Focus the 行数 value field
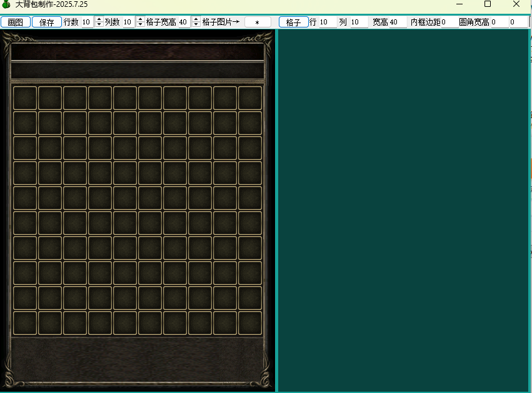Screen dimensions: 532x393 [88, 22]
